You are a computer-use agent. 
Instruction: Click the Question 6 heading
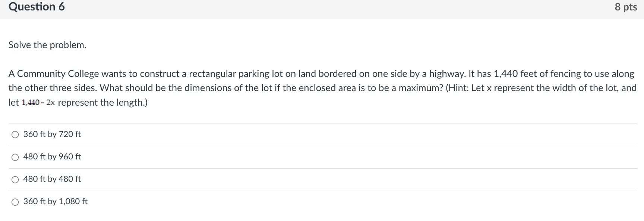[36, 7]
